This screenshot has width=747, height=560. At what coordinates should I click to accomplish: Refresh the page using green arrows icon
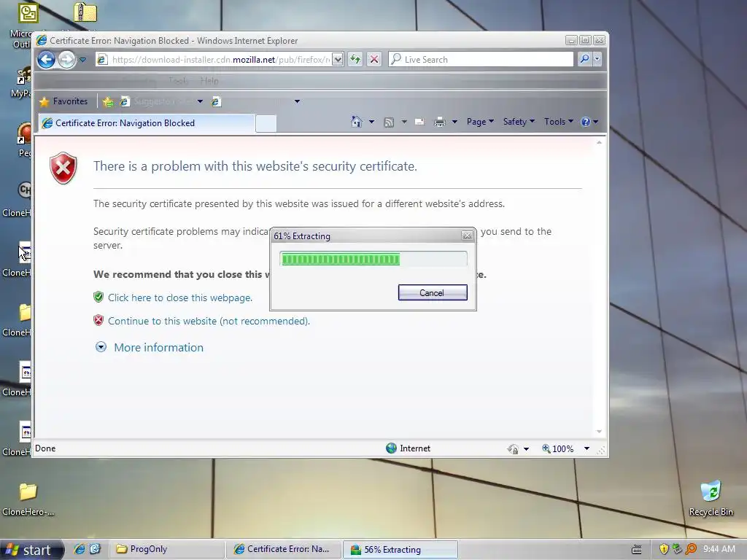pyautogui.click(x=355, y=60)
